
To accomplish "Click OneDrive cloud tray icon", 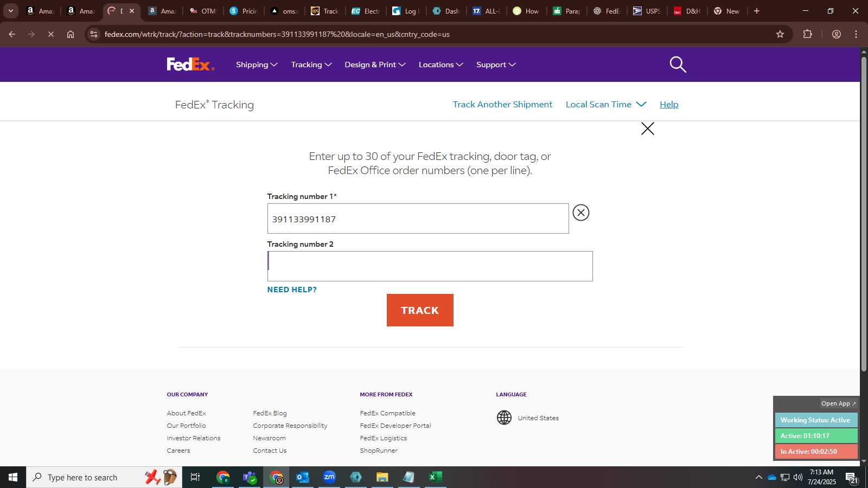I will point(771,477).
